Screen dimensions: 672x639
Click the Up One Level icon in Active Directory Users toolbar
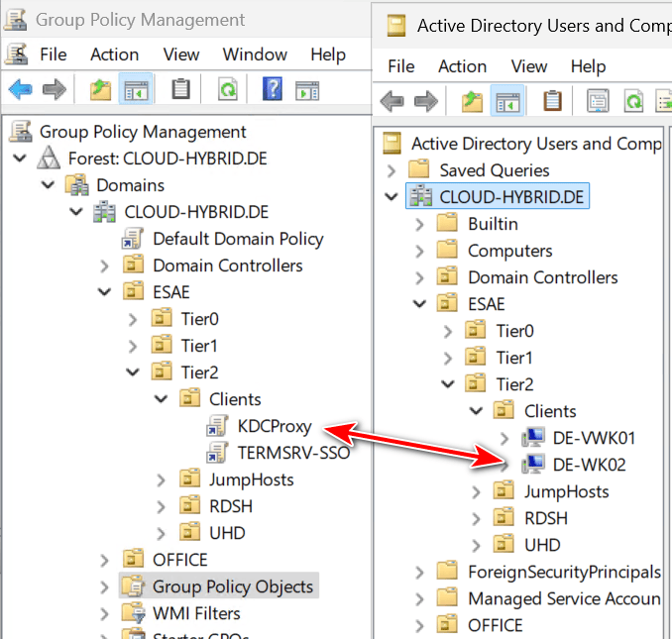tap(473, 101)
